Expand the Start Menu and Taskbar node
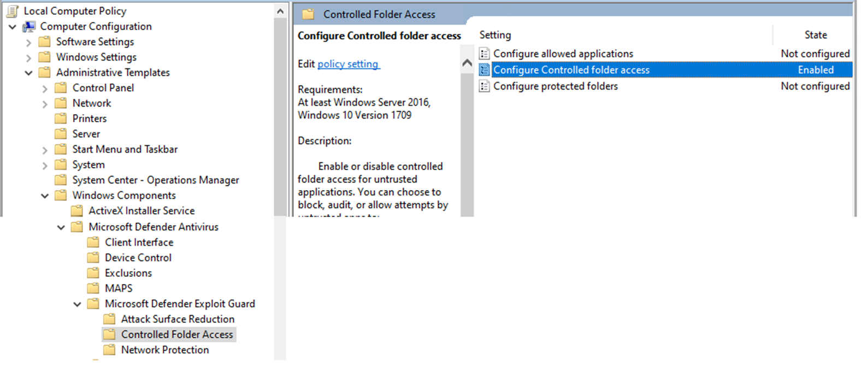This screenshot has height=373, width=868. tap(45, 150)
